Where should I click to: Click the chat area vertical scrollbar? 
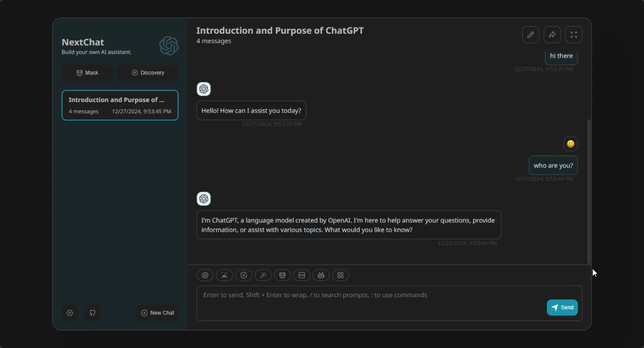click(x=589, y=191)
